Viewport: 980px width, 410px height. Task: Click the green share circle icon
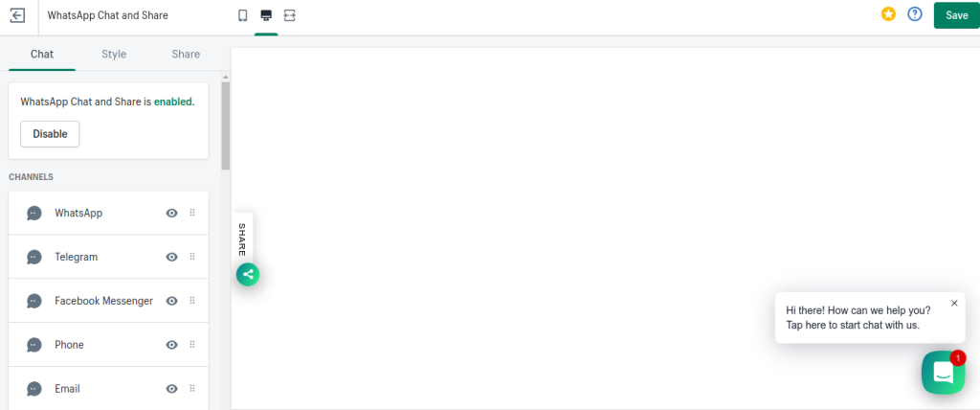(x=248, y=274)
